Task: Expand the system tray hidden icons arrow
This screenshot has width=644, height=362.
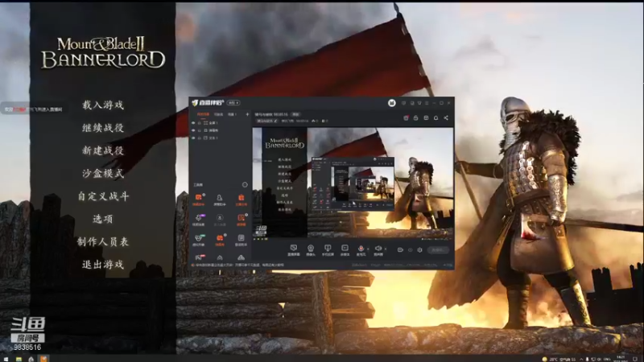Action: click(x=580, y=359)
